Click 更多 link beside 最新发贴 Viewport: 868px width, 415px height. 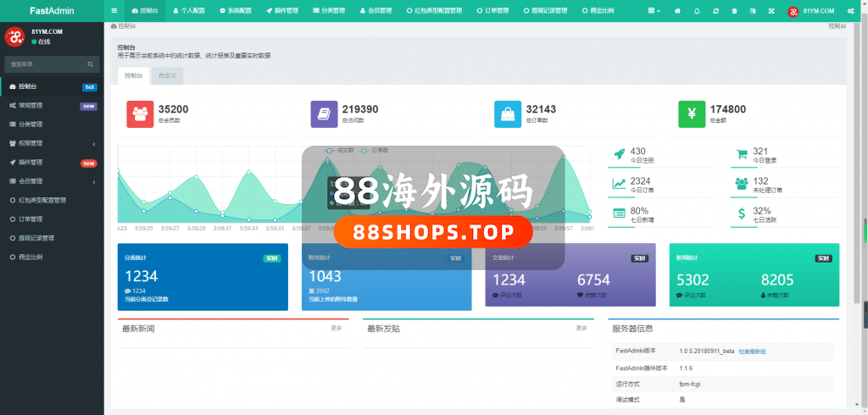pyautogui.click(x=581, y=328)
